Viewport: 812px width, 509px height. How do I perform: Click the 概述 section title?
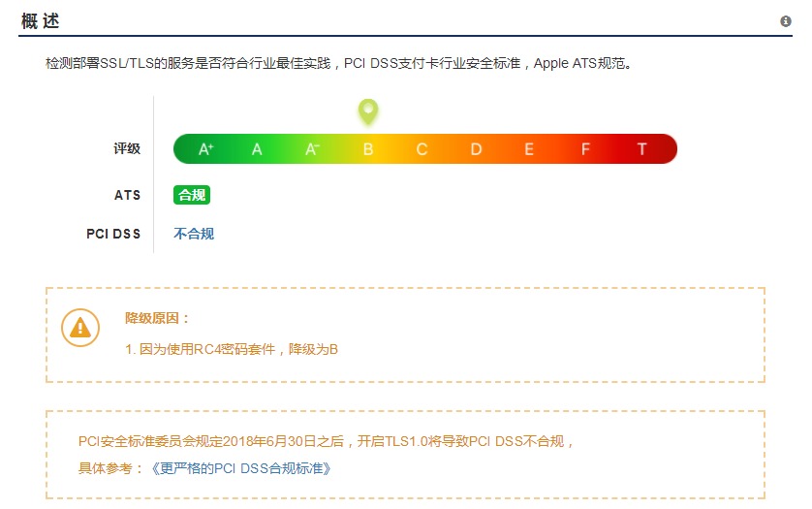coord(41,21)
